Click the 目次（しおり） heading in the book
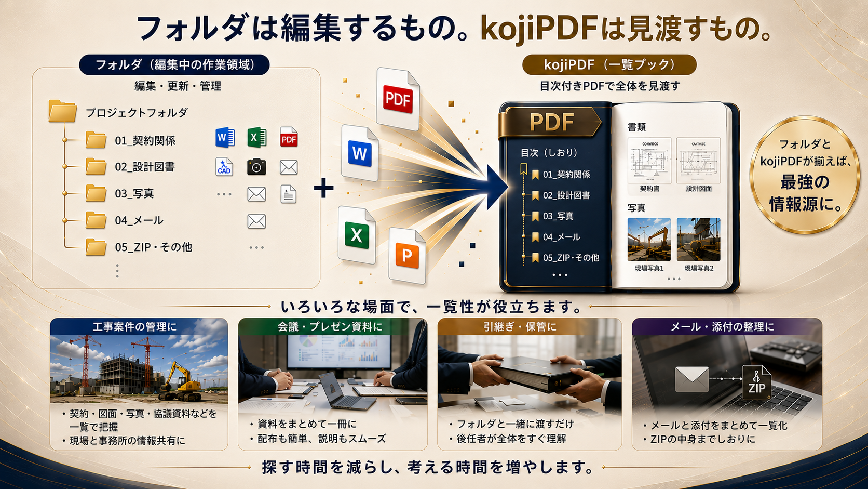 [549, 153]
